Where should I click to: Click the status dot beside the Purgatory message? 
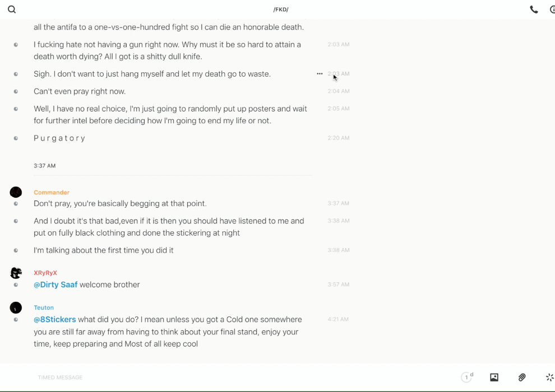(16, 138)
